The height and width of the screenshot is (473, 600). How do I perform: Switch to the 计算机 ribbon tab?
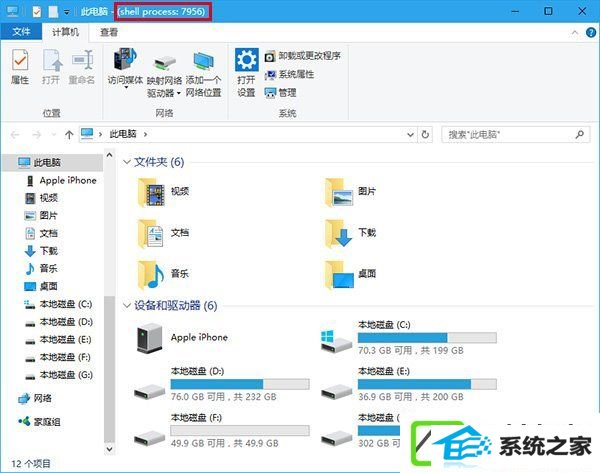click(65, 32)
